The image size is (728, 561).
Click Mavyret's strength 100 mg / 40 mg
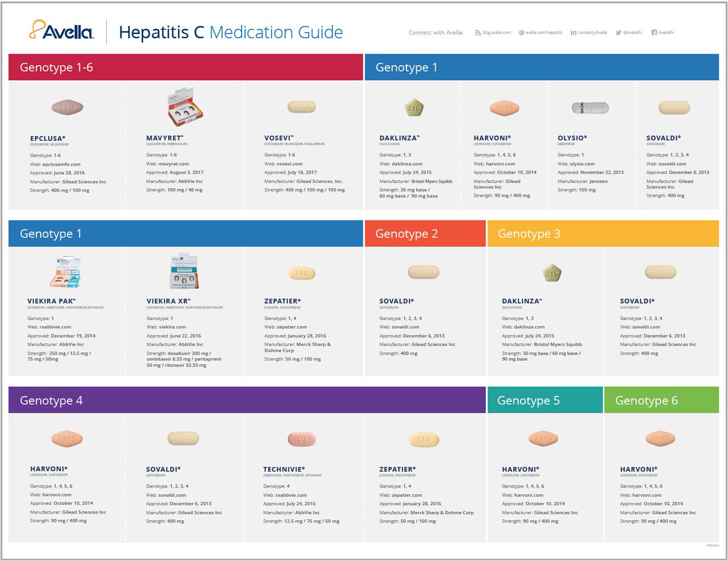[x=184, y=190]
